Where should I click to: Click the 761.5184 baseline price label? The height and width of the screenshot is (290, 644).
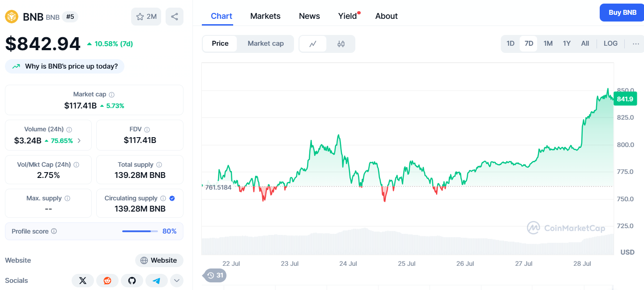[x=218, y=187]
